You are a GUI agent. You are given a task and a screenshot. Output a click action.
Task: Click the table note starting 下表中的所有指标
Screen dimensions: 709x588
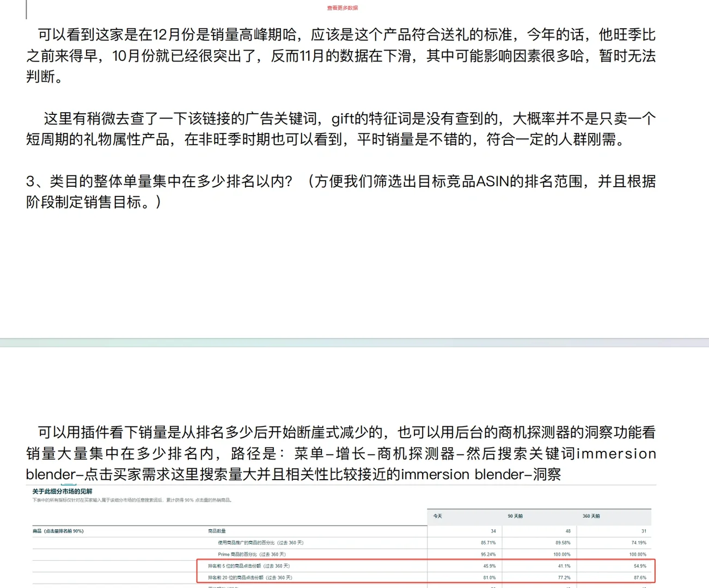[x=132, y=500]
